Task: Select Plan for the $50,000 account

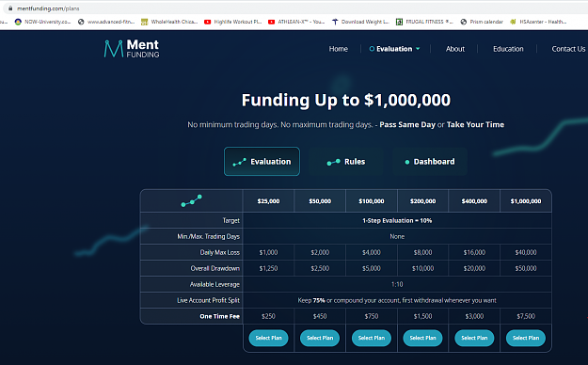Action: point(320,338)
